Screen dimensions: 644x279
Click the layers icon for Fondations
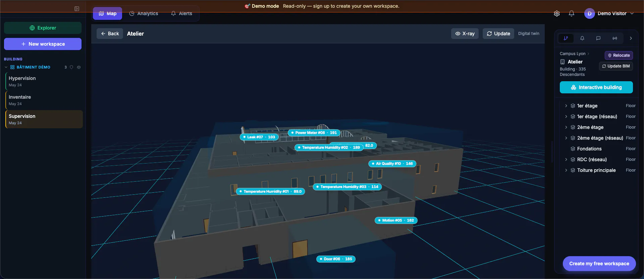[x=573, y=149]
